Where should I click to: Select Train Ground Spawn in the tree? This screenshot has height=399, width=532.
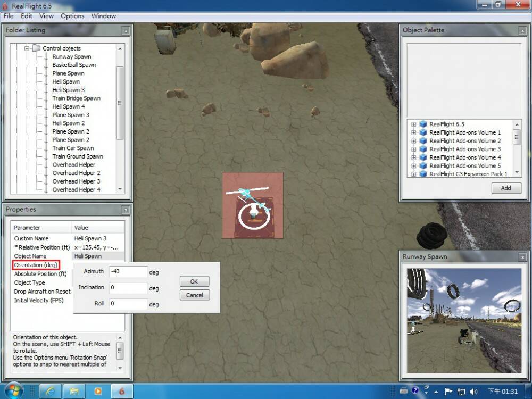(x=78, y=156)
